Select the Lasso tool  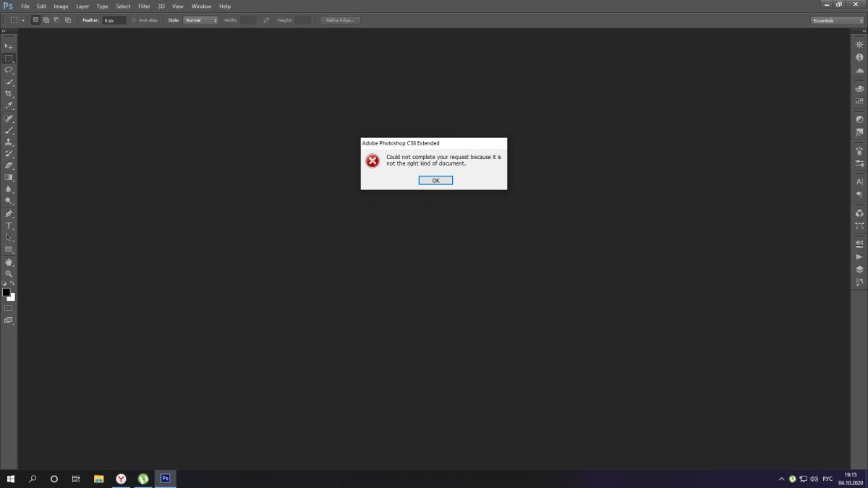[x=9, y=70]
